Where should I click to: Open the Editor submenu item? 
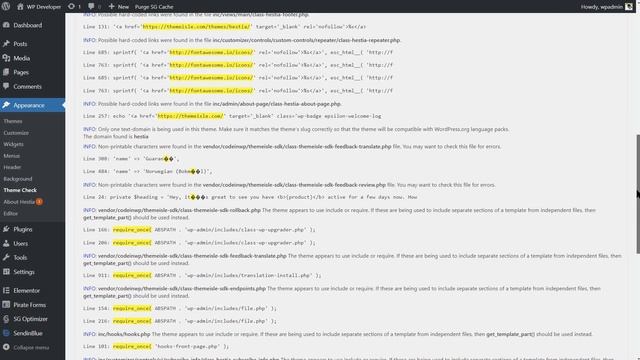click(x=11, y=213)
